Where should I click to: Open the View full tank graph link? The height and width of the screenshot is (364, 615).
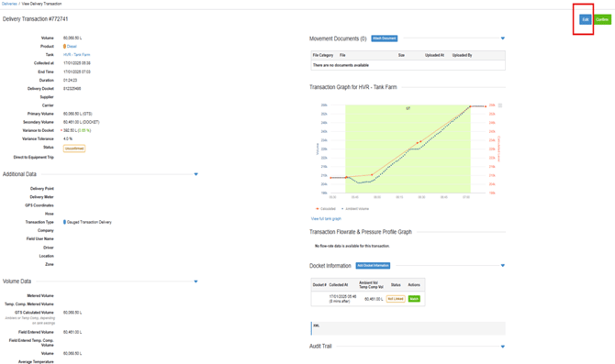(x=327, y=218)
